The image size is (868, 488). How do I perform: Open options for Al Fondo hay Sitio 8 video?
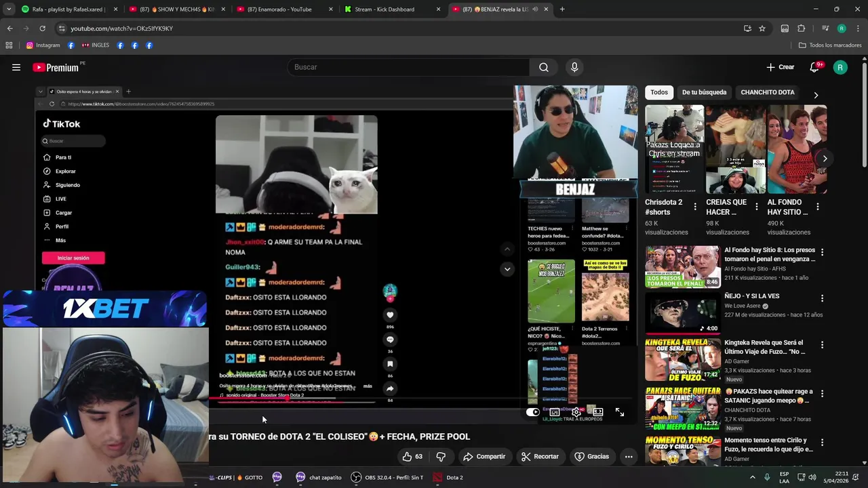822,252
